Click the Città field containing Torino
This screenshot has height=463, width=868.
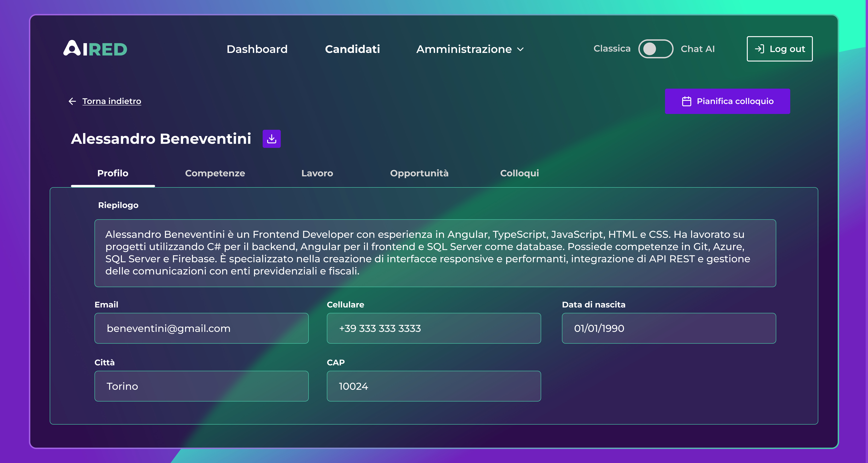[x=201, y=386]
